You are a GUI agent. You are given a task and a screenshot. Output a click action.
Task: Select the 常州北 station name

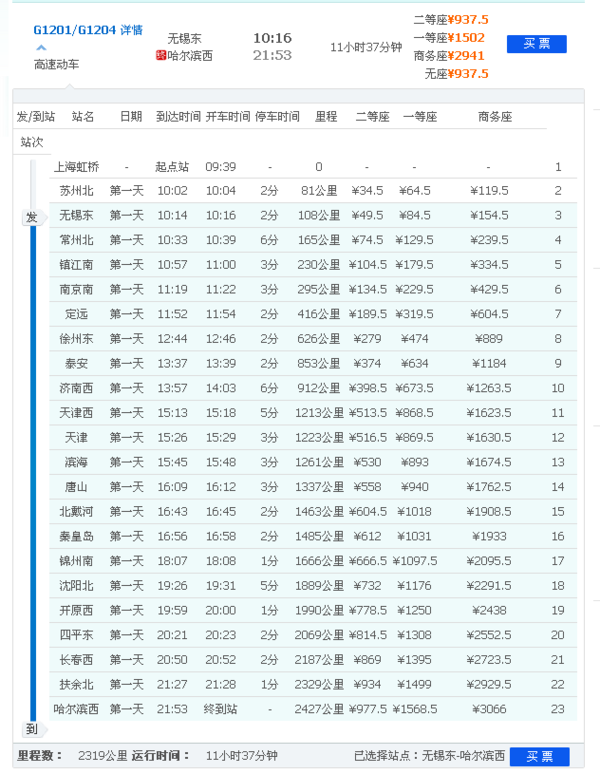point(76,240)
